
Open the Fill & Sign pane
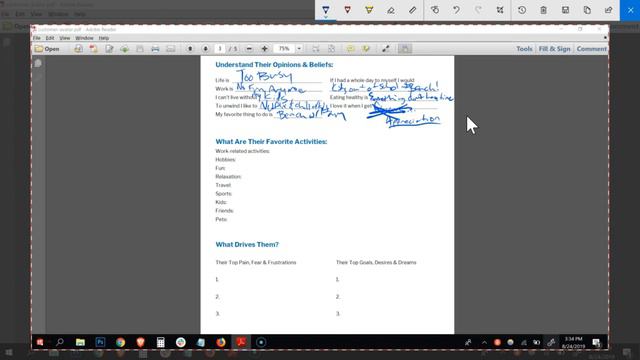pos(554,49)
